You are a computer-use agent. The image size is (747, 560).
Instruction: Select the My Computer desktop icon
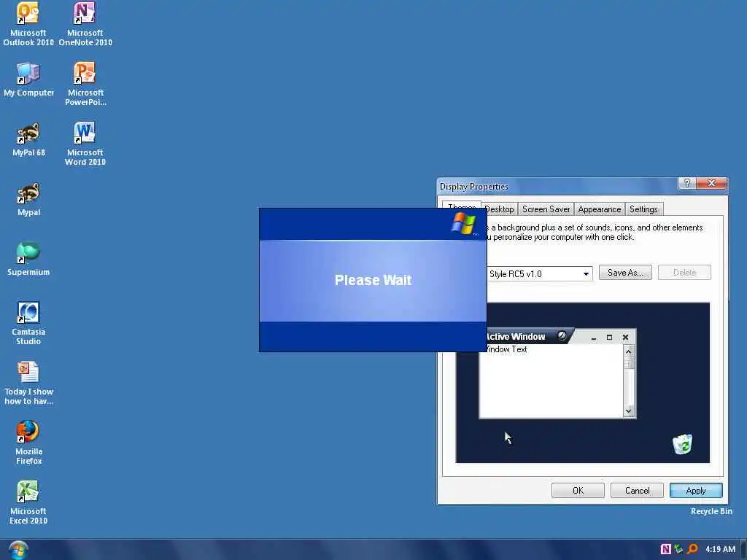(28, 79)
